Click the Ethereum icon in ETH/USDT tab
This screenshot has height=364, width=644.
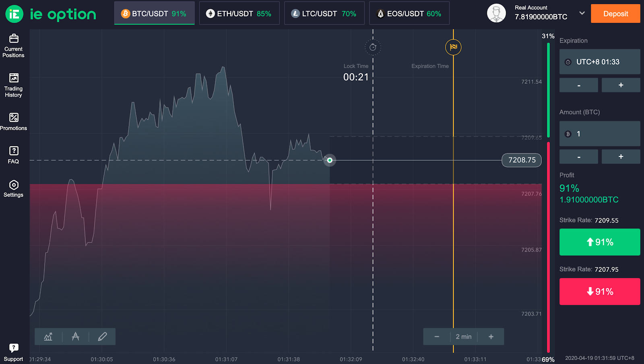pos(211,14)
